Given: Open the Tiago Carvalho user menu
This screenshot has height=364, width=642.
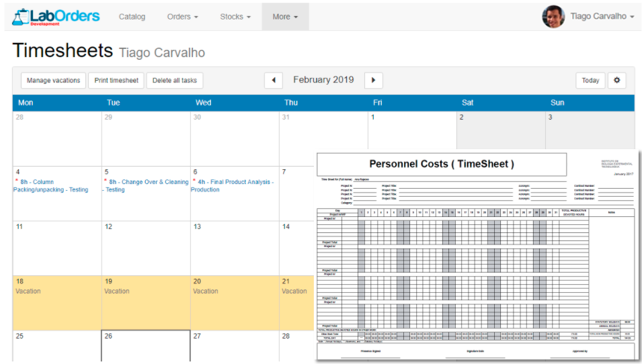Looking at the screenshot, I should coord(602,17).
